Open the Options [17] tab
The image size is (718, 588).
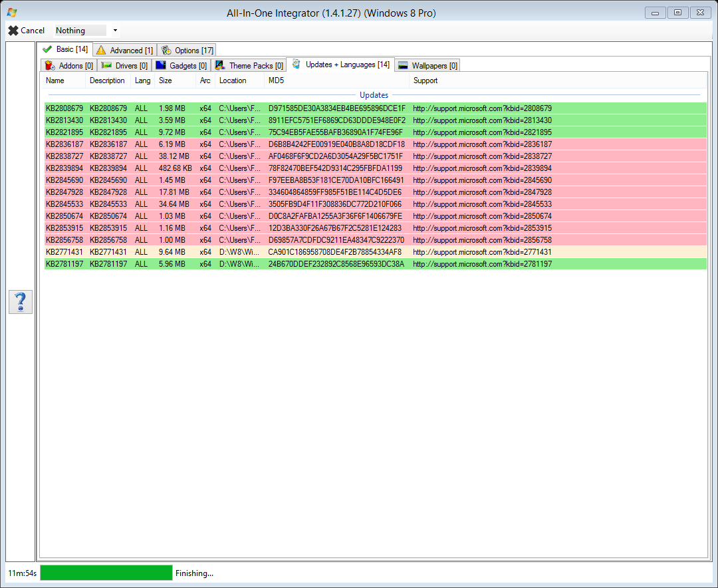[x=187, y=50]
